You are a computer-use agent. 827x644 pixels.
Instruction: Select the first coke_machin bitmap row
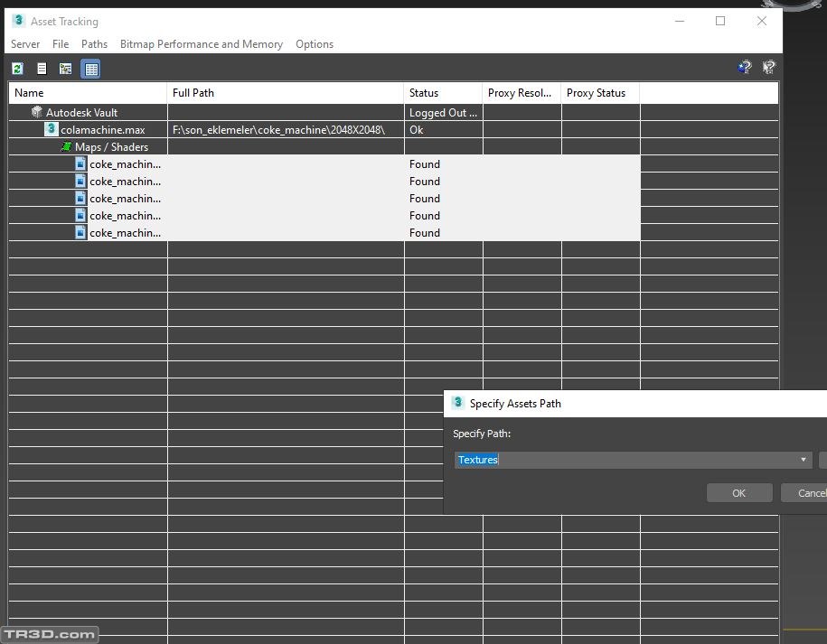click(125, 164)
